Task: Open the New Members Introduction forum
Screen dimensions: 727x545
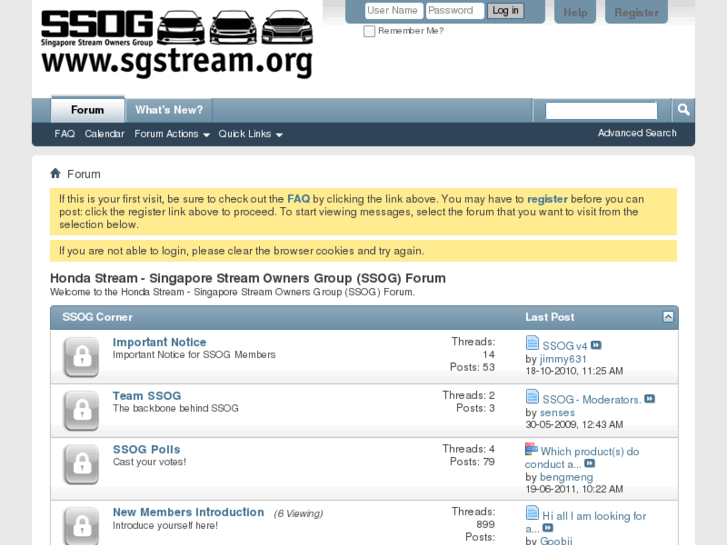Action: (188, 512)
